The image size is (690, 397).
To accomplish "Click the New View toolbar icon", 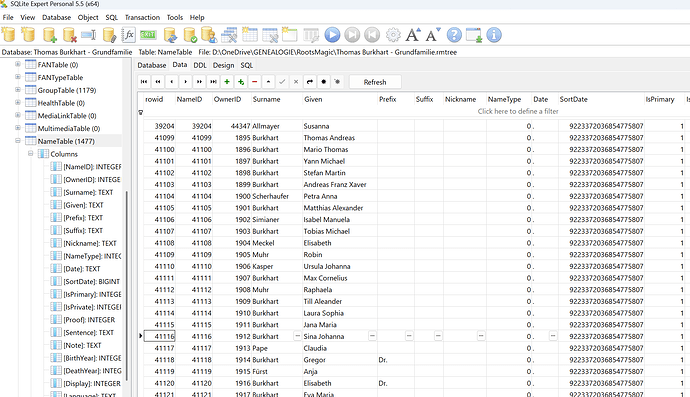I will [x=290, y=35].
